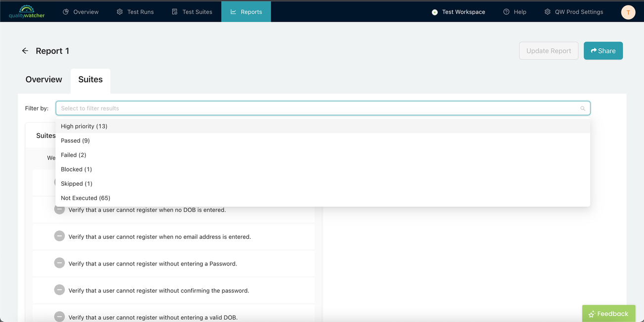Image resolution: width=644 pixels, height=322 pixels.
Task: Open test 'cannot register without confirming the password'
Action: (x=159, y=290)
